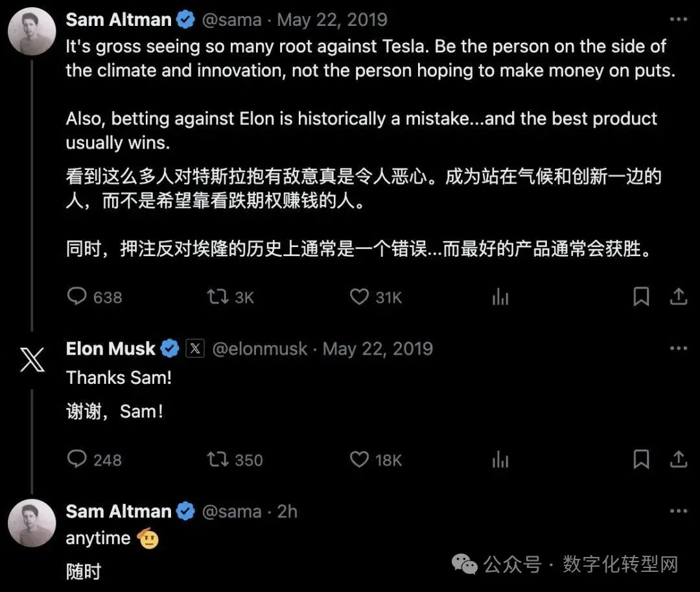Open more options menu on Elon Musk's tweet
Screen dimensions: 700x592
[x=678, y=349]
